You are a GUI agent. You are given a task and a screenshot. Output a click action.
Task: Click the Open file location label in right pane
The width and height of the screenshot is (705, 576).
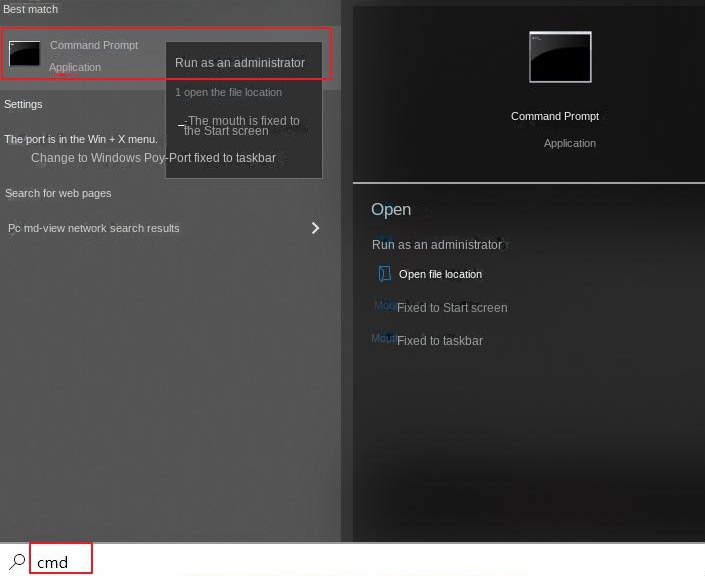pyautogui.click(x=440, y=274)
